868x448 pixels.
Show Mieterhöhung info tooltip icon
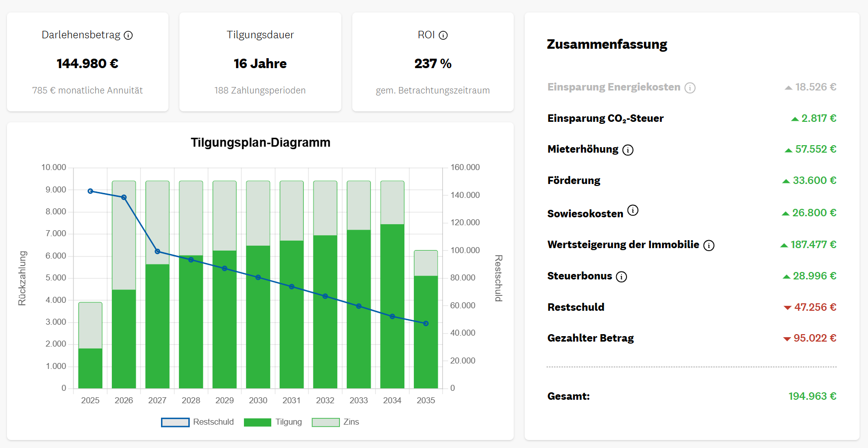(628, 150)
